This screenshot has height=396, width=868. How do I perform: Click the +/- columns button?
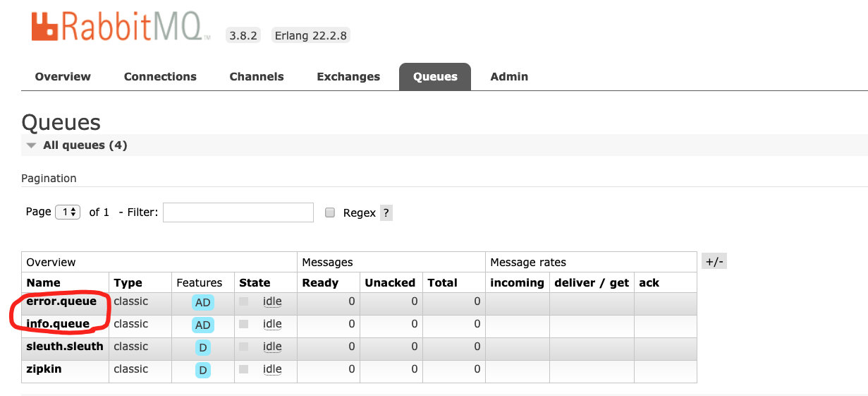tap(714, 261)
